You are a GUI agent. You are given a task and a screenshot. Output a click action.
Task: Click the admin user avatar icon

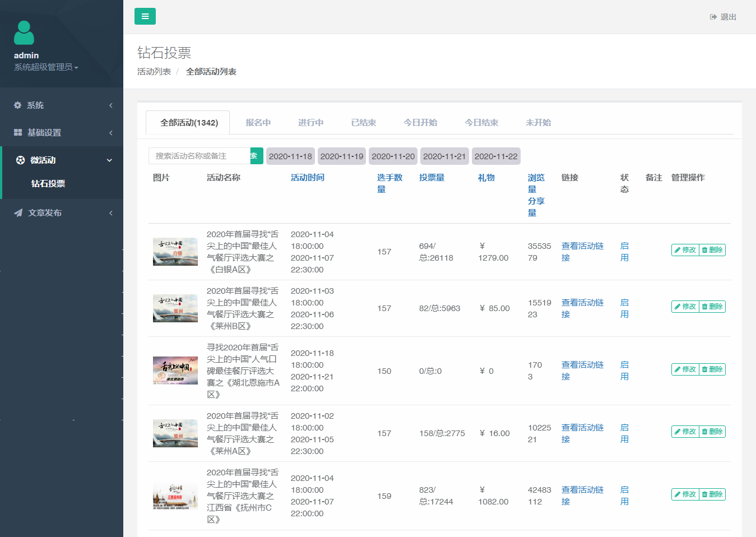tap(24, 33)
